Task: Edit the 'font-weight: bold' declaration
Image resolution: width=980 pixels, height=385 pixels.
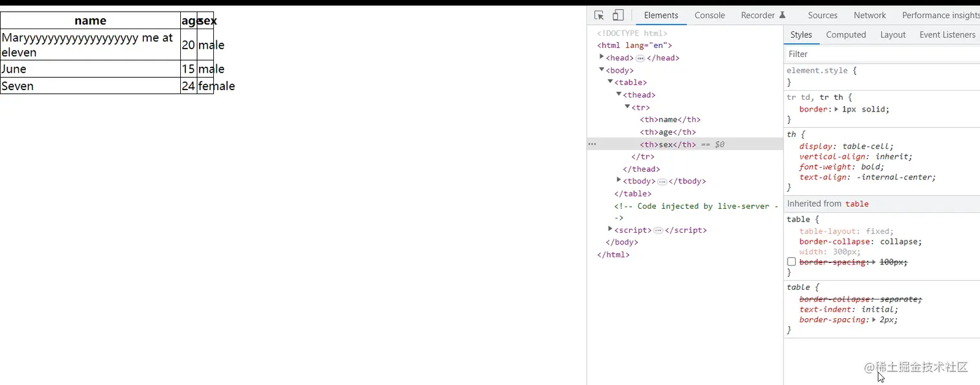Action: [x=842, y=167]
